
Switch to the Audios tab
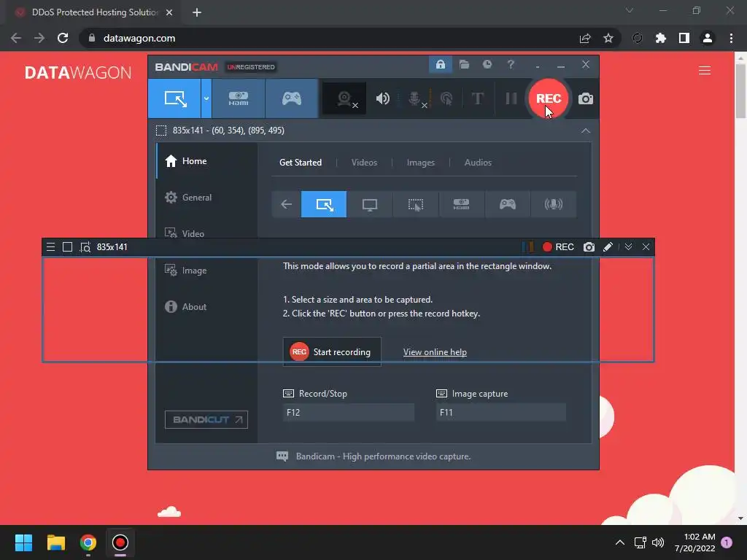478,163
